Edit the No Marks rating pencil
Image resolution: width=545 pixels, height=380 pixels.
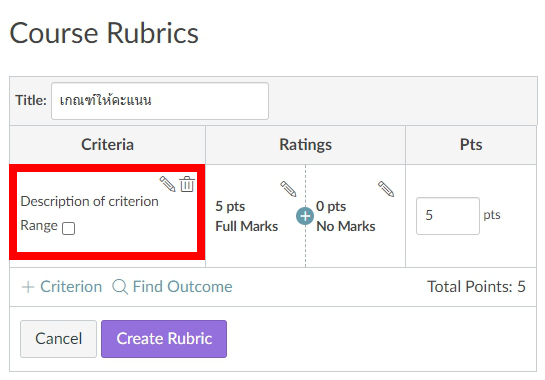click(x=386, y=189)
